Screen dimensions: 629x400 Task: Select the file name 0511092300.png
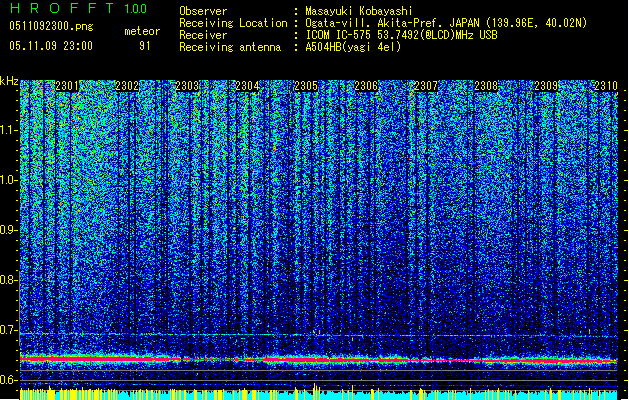[51, 27]
